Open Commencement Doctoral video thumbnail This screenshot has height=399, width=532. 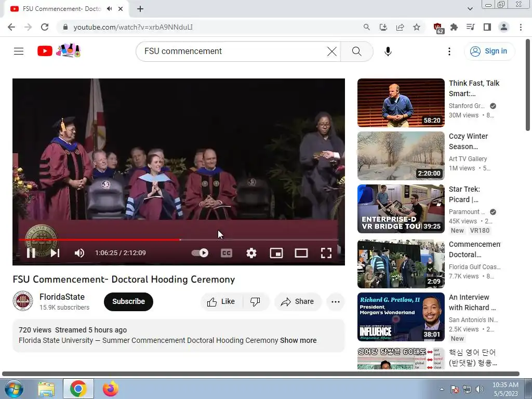401,264
